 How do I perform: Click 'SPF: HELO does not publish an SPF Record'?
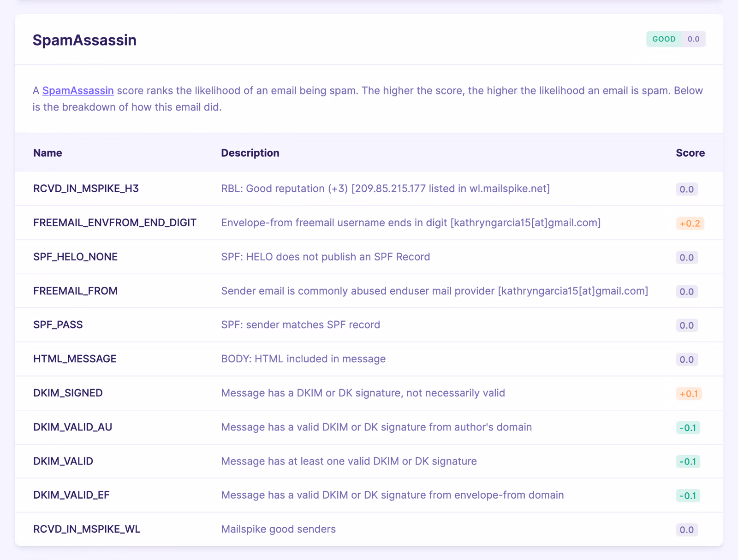coord(326,257)
